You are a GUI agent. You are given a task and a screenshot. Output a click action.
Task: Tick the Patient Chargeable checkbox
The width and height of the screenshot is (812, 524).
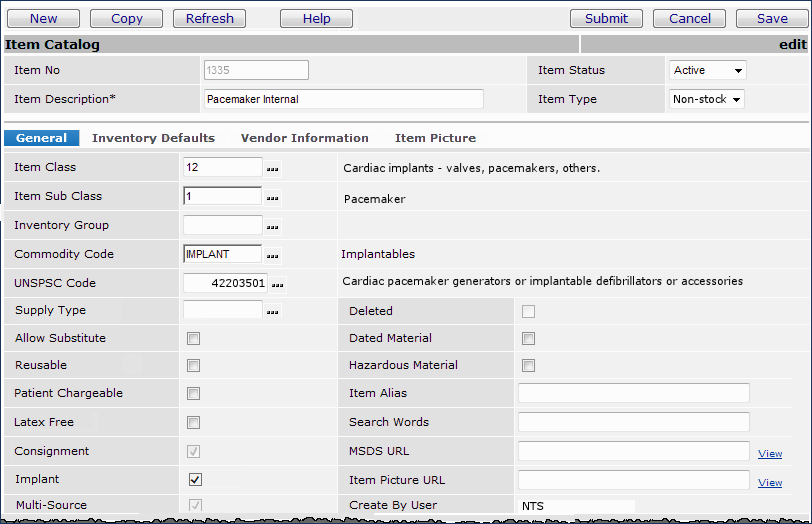coord(194,394)
